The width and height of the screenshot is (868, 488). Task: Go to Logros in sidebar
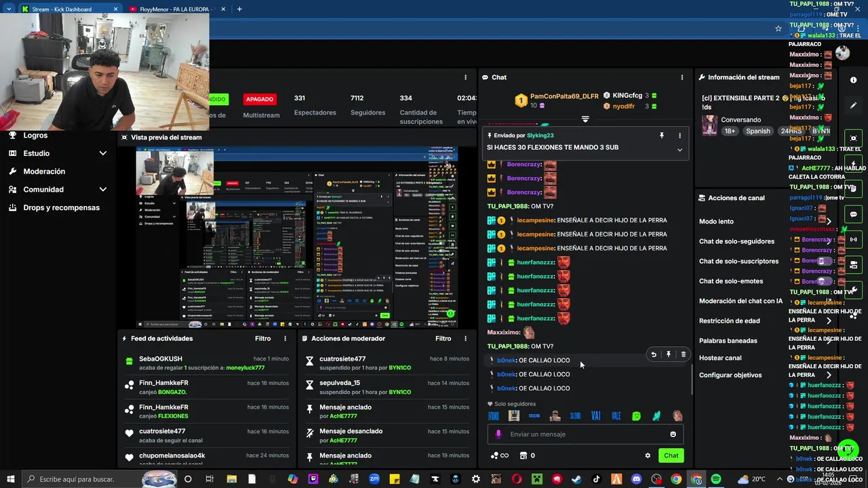35,136
